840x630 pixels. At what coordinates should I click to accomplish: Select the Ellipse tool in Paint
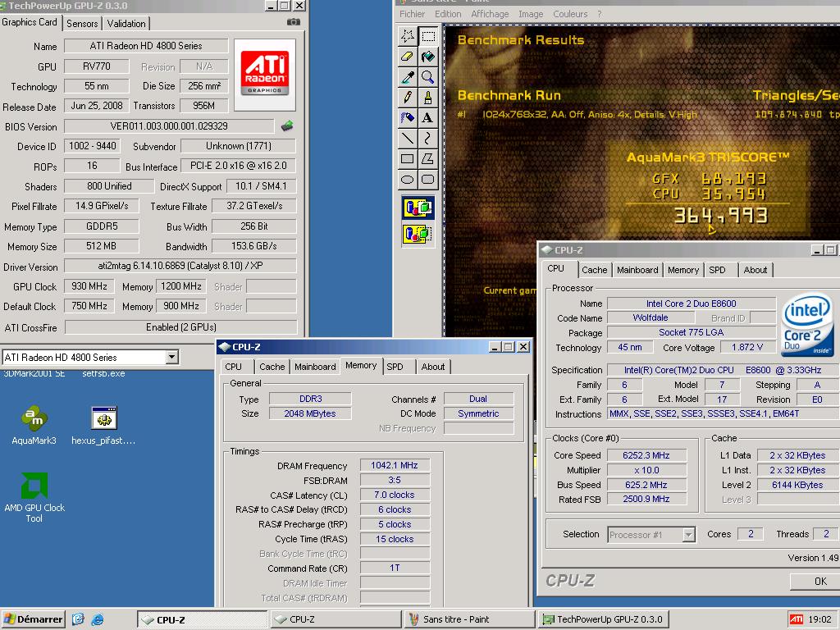click(408, 179)
